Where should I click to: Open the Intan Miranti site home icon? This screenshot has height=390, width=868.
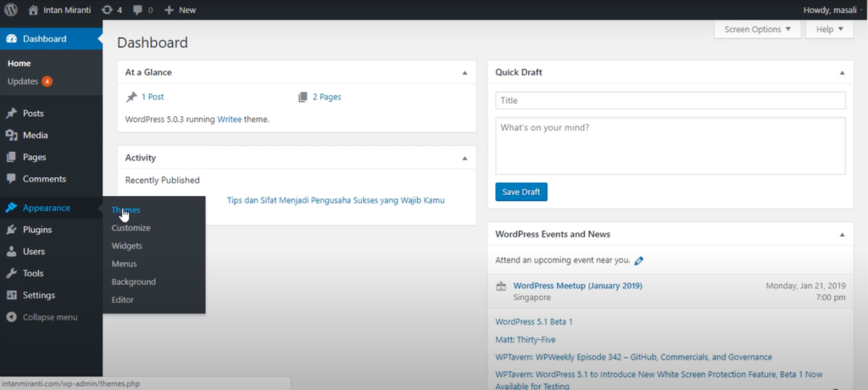click(33, 10)
